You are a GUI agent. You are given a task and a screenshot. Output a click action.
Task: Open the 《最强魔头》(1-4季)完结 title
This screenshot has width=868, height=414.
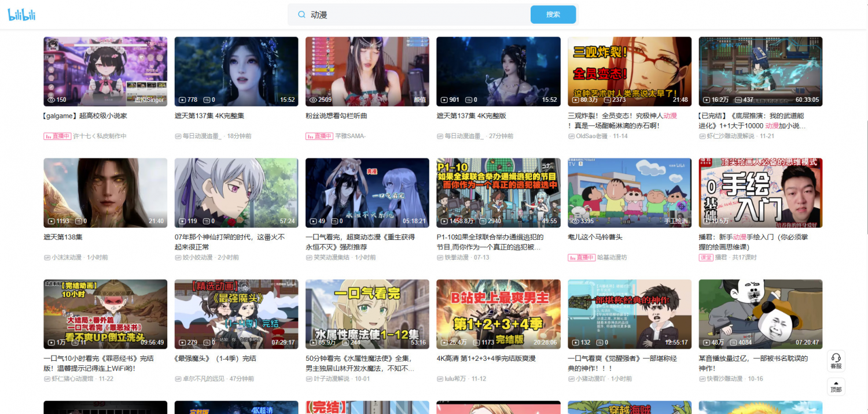(215, 358)
